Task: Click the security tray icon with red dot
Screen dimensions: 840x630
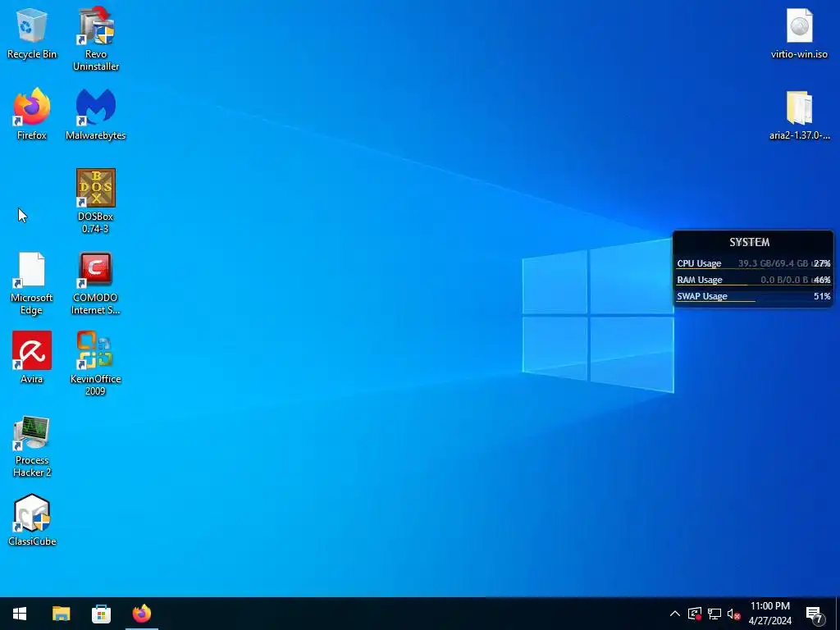Action: pos(695,614)
